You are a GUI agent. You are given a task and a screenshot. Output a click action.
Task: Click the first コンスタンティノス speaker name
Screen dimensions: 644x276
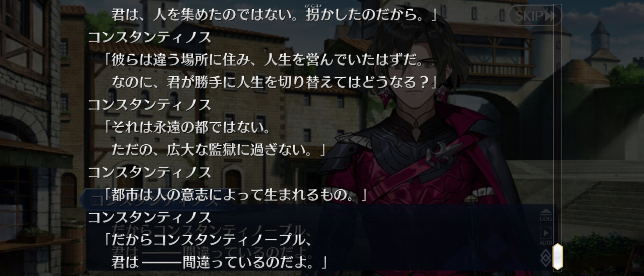[x=149, y=38]
